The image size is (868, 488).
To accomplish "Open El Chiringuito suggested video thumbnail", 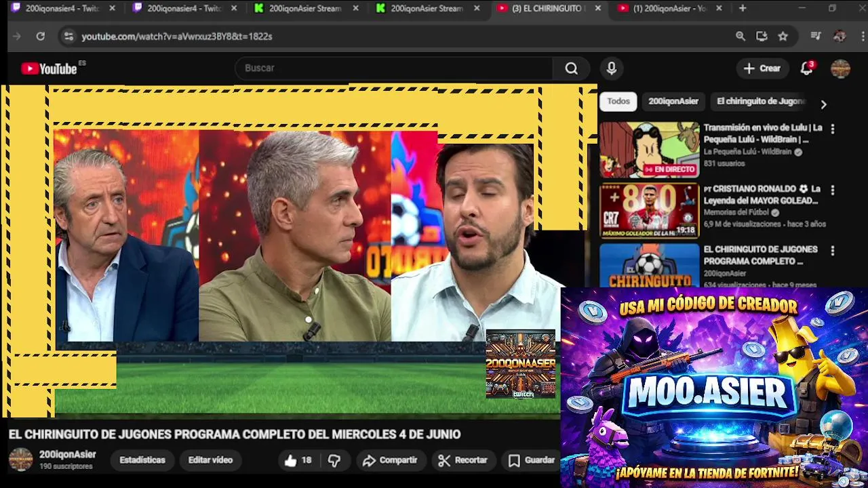I will [649, 266].
